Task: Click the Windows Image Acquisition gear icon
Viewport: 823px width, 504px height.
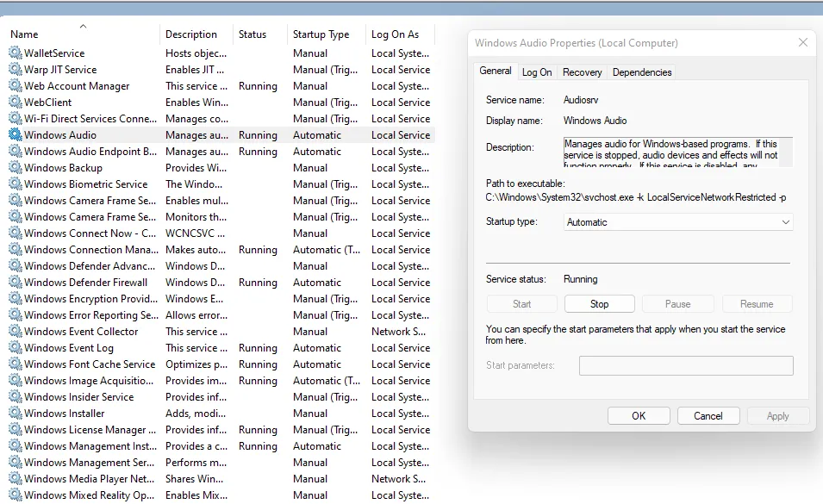Action: (16, 380)
